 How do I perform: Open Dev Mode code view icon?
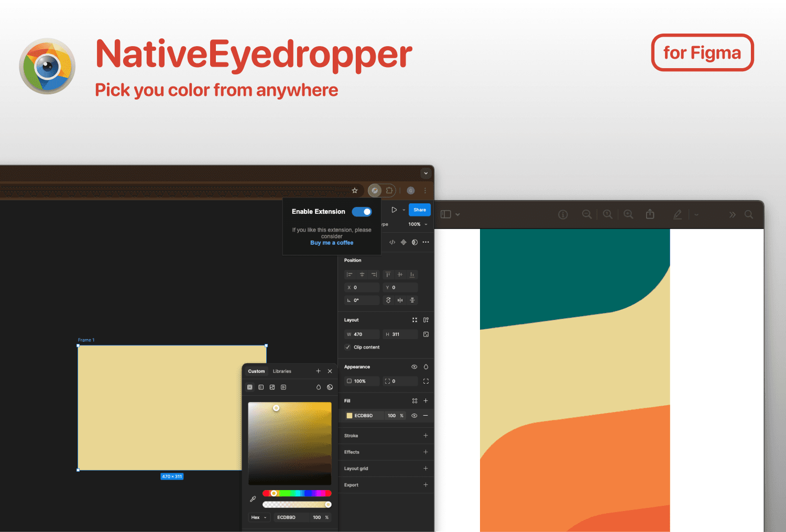coord(392,242)
